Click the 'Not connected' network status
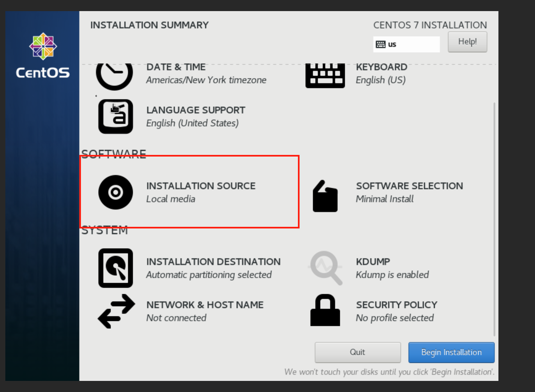Viewport: 535px width, 392px height. click(x=176, y=318)
